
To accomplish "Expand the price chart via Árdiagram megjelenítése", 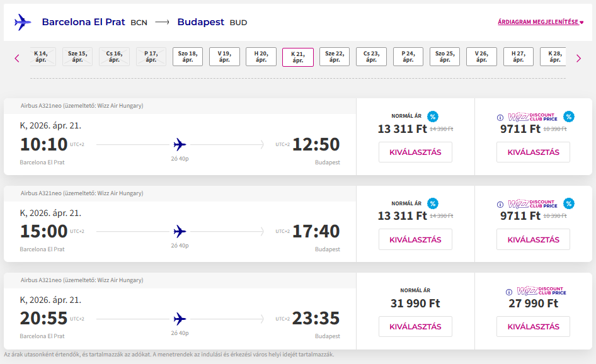I will pyautogui.click(x=541, y=22).
